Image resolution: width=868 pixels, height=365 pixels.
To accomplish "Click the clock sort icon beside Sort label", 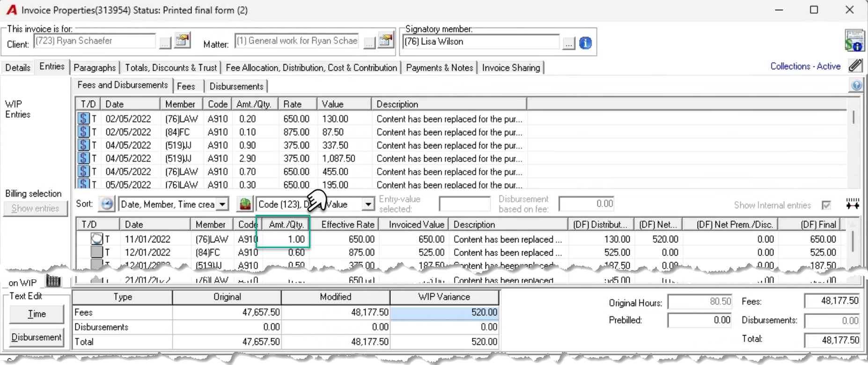I will point(107,204).
